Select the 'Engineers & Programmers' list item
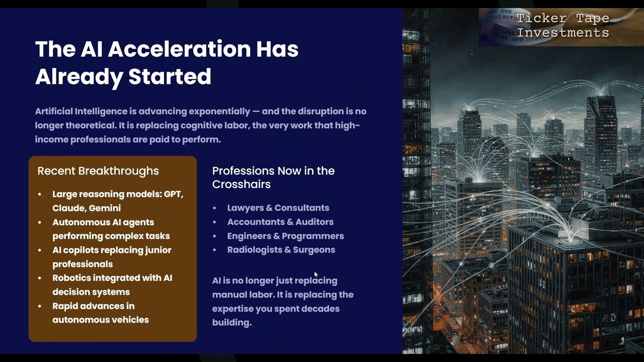Image resolution: width=644 pixels, height=362 pixels. (x=285, y=236)
